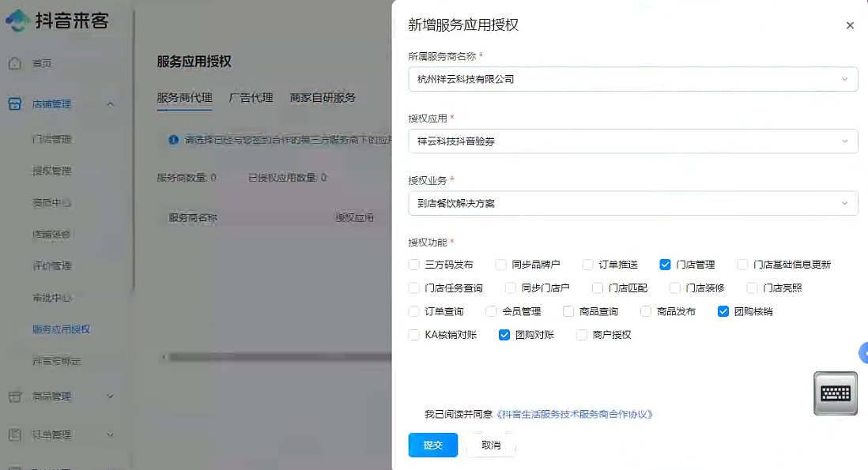Image resolution: width=868 pixels, height=470 pixels.
Task: Switch to the 广告代理 tab
Action: tap(251, 98)
